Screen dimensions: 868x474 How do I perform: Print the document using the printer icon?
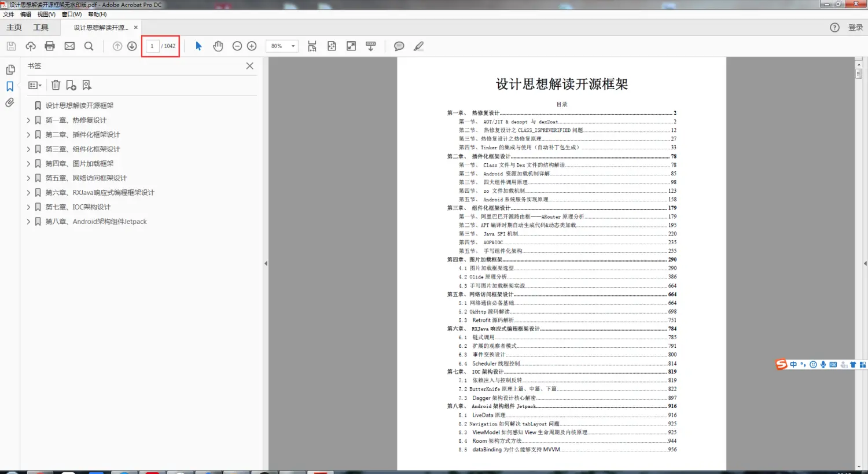[50, 46]
